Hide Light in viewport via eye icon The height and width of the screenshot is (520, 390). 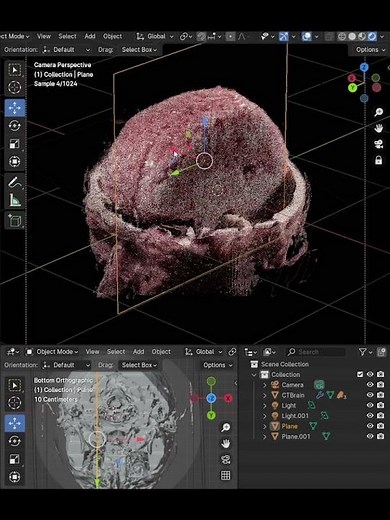click(370, 405)
